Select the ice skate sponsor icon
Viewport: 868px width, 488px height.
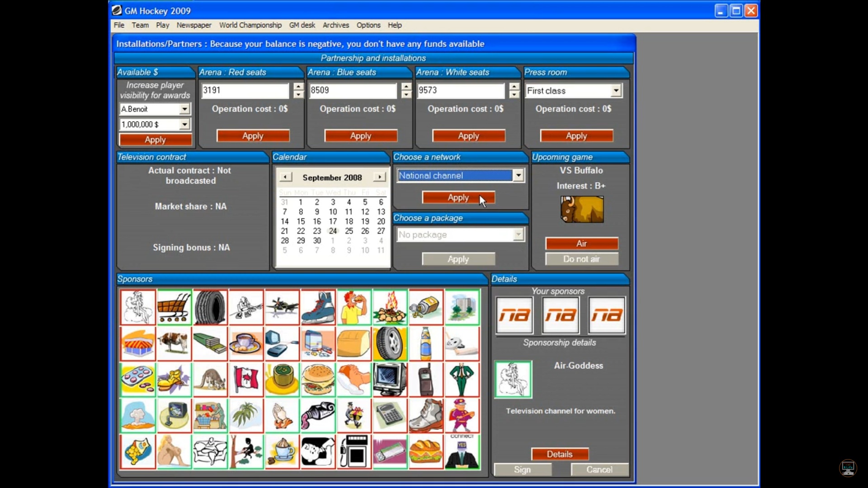coord(318,307)
